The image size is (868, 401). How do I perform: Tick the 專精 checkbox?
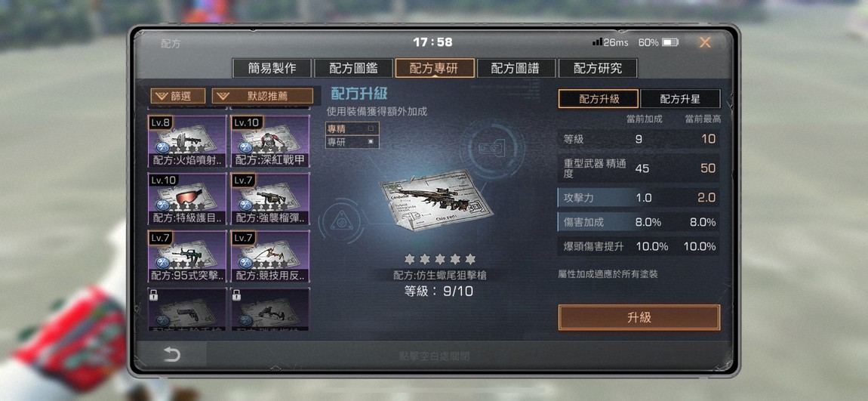(x=371, y=128)
